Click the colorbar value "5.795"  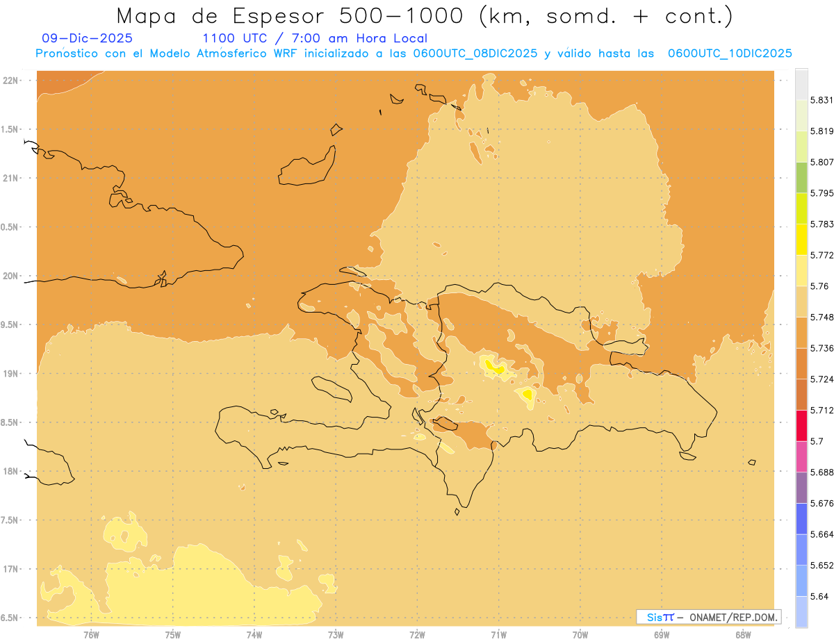821,193
